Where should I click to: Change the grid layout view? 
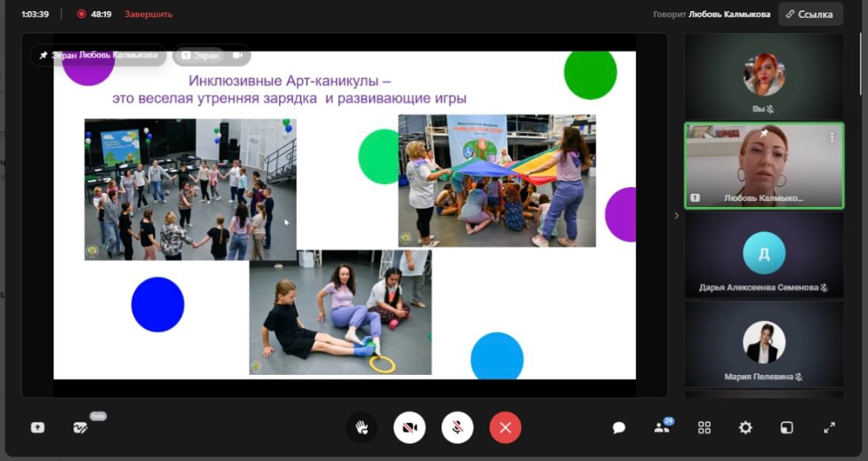[704, 428]
